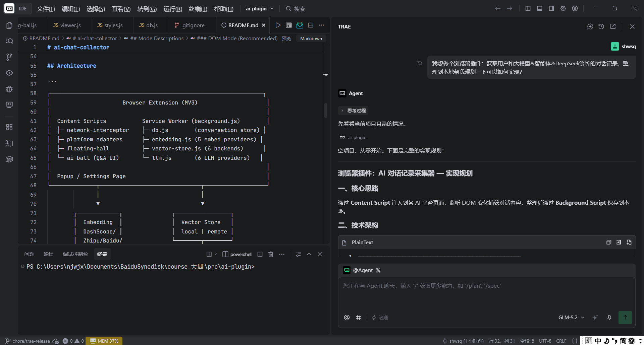Expand the 思考过程 thinking section
The height and width of the screenshot is (345, 644).
353,111
